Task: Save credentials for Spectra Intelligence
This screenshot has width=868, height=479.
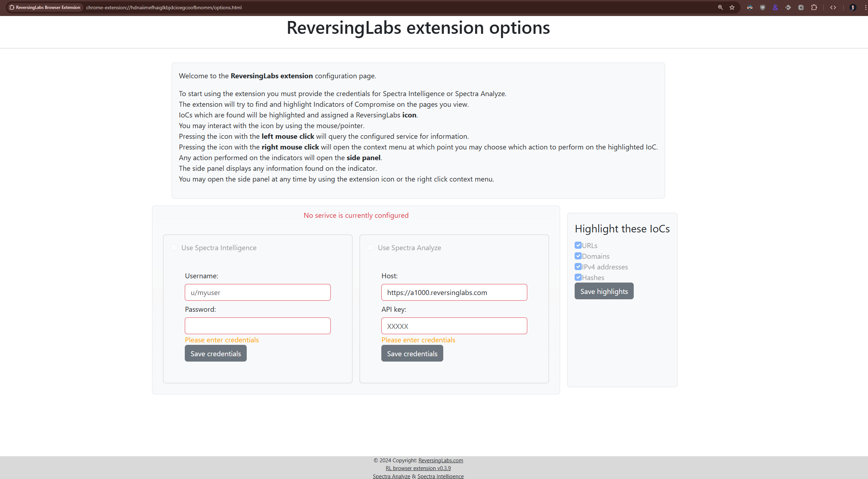Action: click(x=216, y=353)
